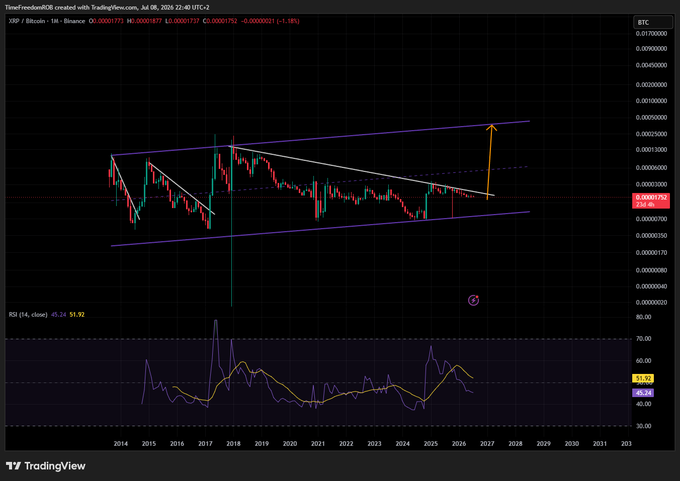
Task: Click the 2018 label on time axis
Action: click(x=233, y=444)
